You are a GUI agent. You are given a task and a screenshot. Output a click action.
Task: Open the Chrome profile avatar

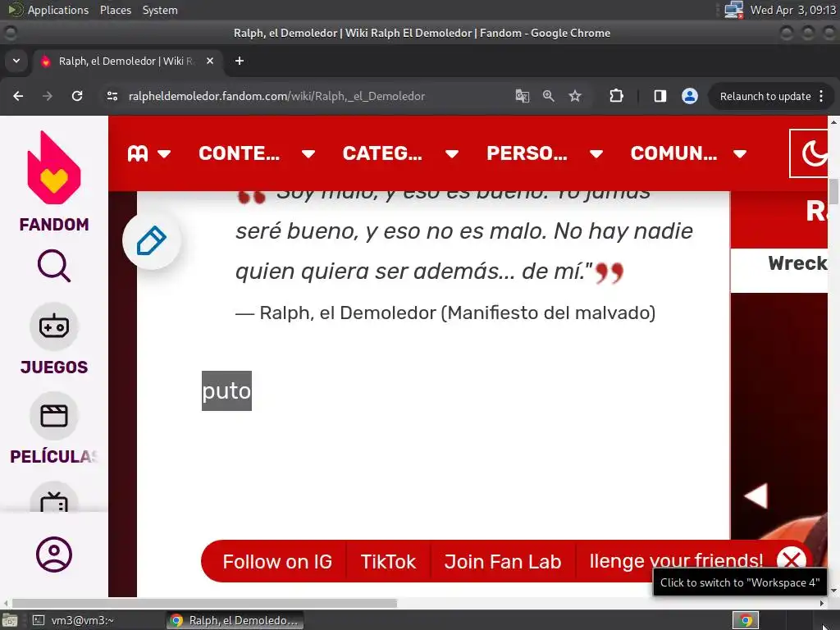[689, 96]
